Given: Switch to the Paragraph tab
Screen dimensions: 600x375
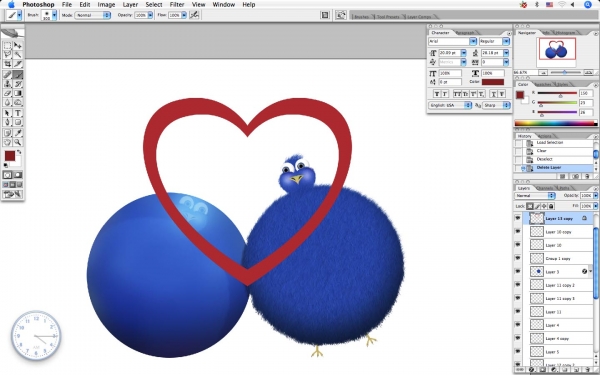Looking at the screenshot, I should [465, 33].
